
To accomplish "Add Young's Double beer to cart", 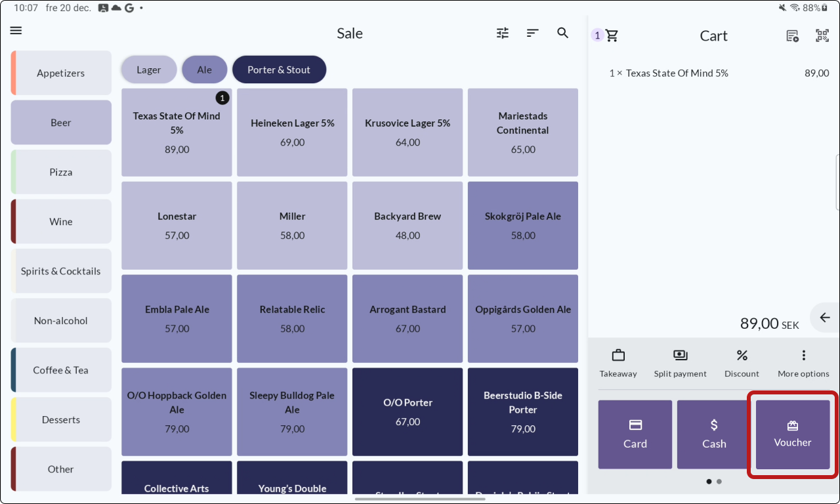I will pyautogui.click(x=292, y=478).
